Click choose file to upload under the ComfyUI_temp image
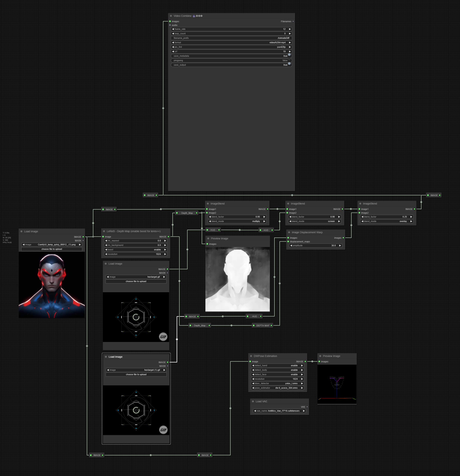460x476 pixels. pyautogui.click(x=52, y=249)
